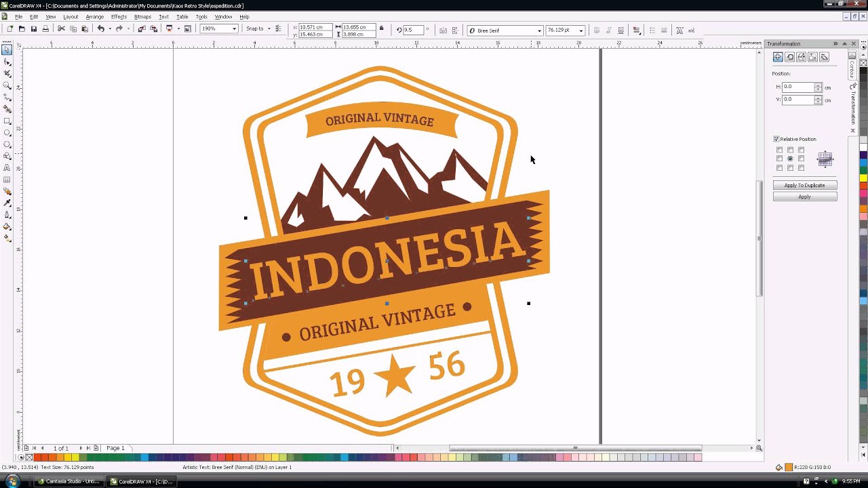
Task: Go to the next page arrow
Action: tap(81, 448)
